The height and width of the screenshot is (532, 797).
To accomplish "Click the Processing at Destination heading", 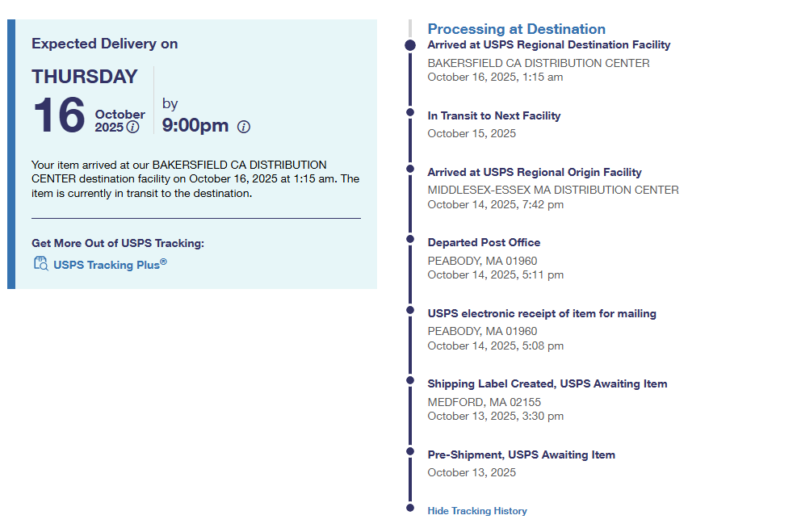I will (516, 29).
